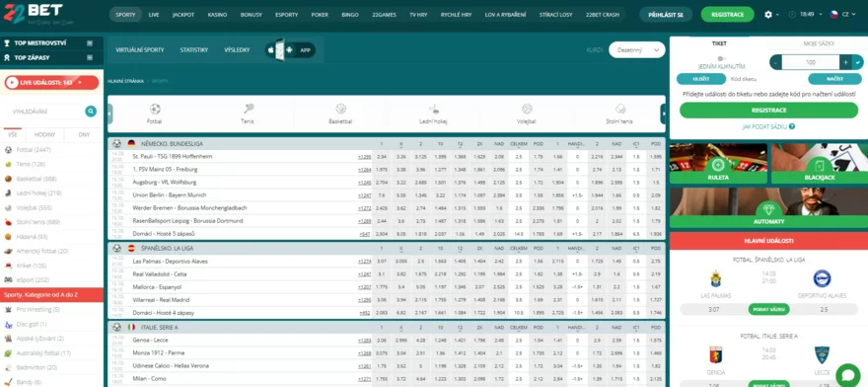The width and height of the screenshot is (868, 387).
Task: Click the Automaty casino tile
Action: pos(769,208)
